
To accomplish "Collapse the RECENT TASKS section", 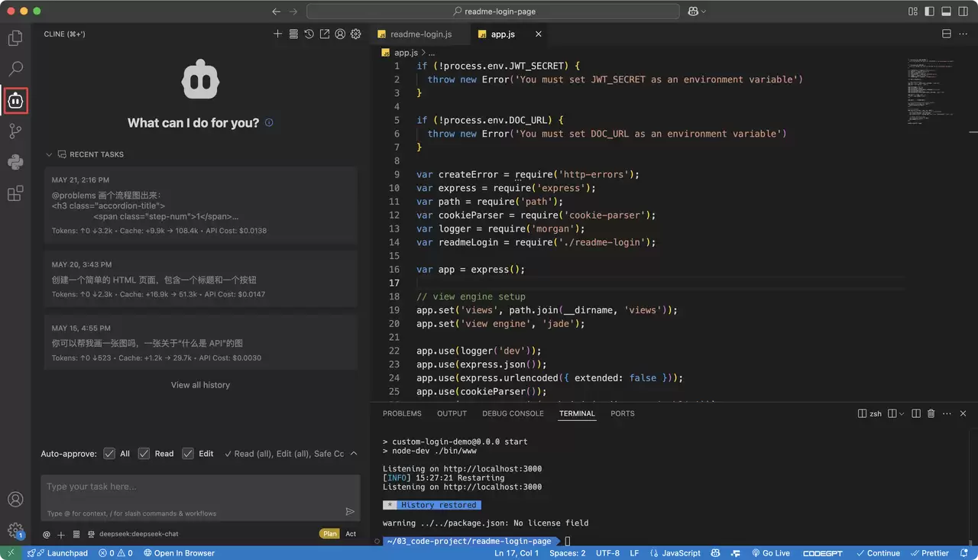I will pos(50,154).
